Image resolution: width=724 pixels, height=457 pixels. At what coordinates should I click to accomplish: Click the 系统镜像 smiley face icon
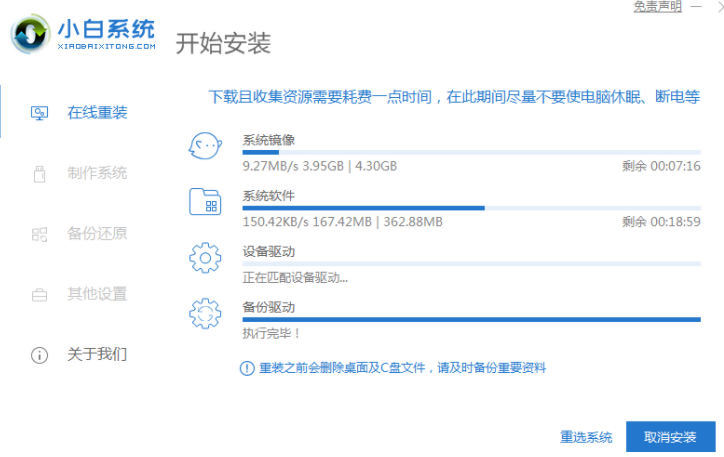click(204, 148)
